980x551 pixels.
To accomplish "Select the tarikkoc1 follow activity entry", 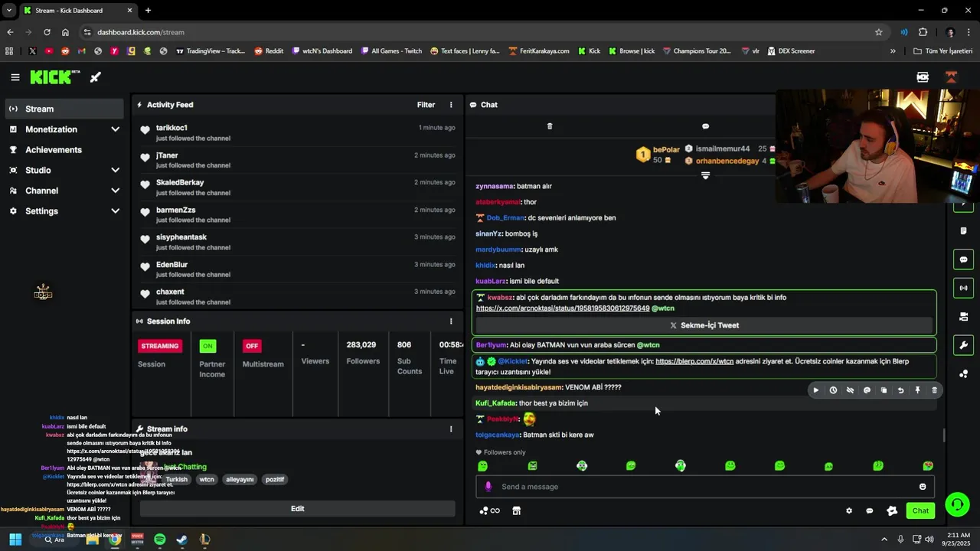I will click(297, 132).
